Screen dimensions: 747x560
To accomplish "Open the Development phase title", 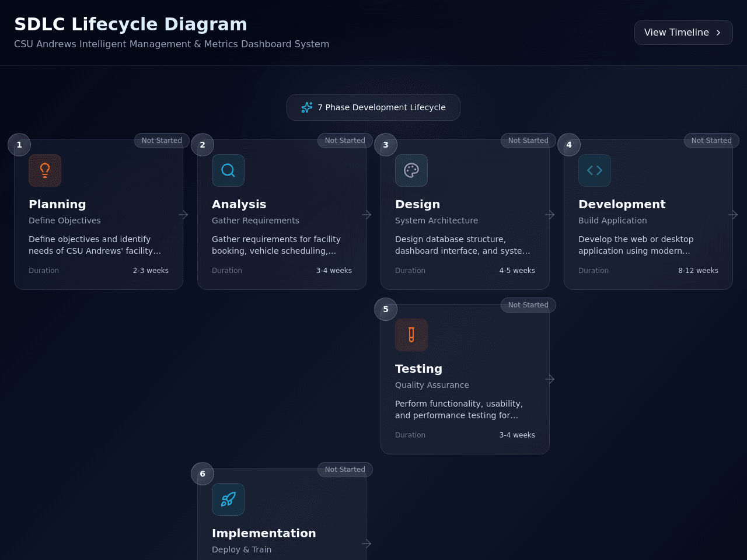I will (x=622, y=204).
